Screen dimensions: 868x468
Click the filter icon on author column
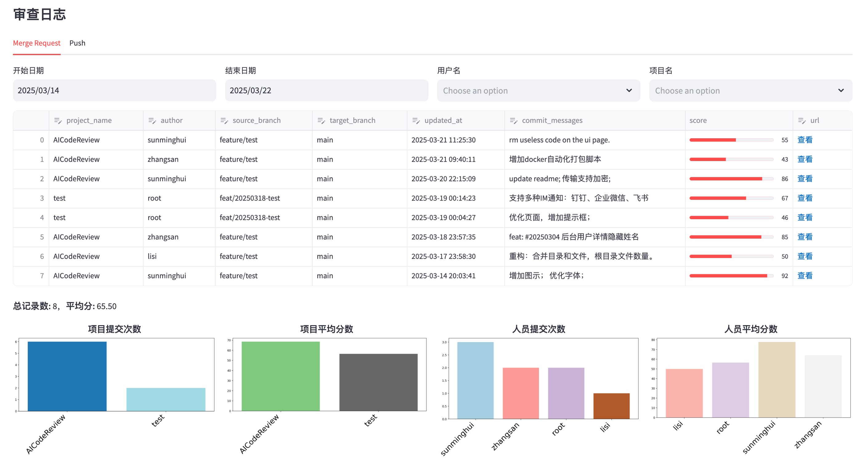click(x=153, y=120)
